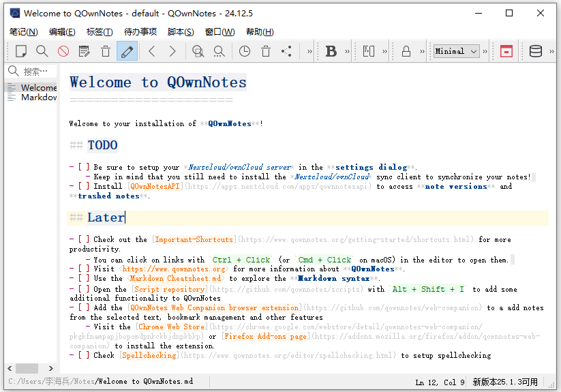Apply bold formatting with B icon
This screenshot has height=392, width=561.
click(x=331, y=51)
